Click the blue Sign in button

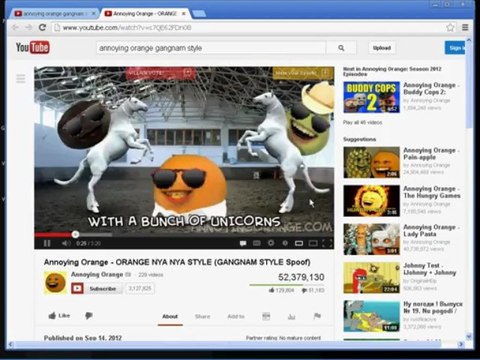pos(455,48)
